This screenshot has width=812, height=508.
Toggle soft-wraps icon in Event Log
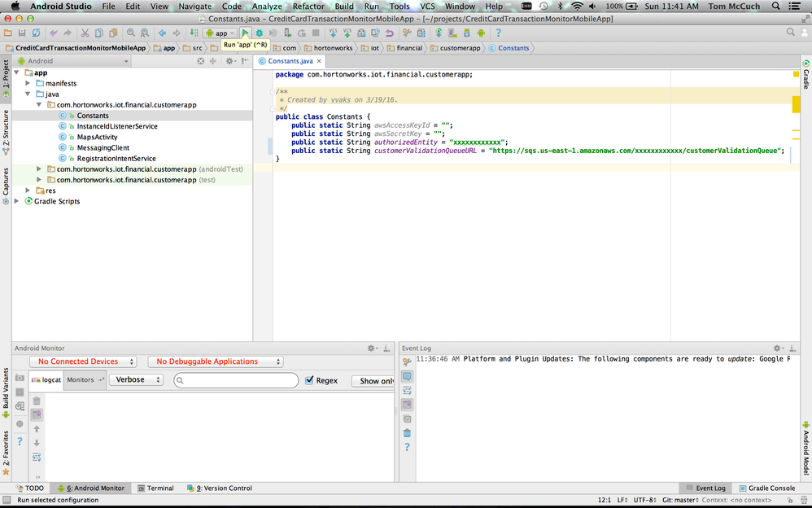[407, 391]
